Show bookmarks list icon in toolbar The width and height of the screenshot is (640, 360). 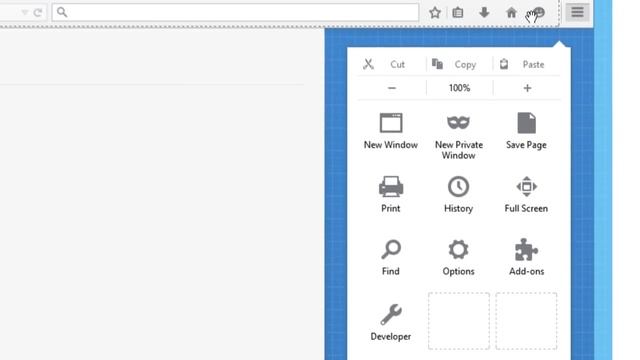458,13
